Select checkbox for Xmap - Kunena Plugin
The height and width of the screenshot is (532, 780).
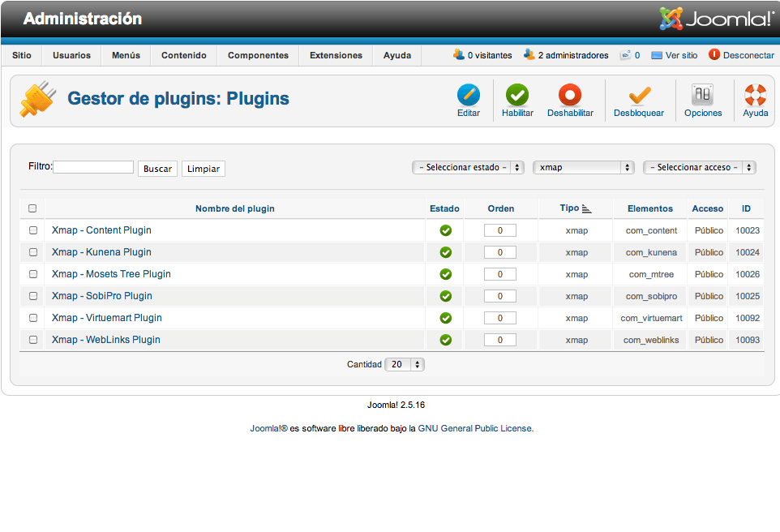click(x=32, y=252)
